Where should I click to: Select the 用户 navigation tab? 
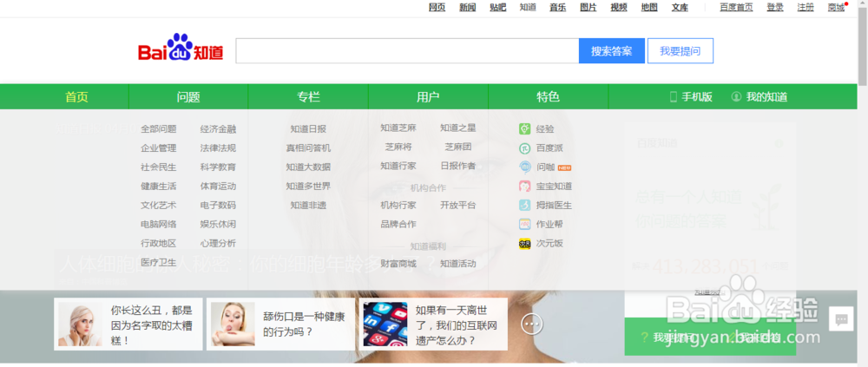pyautogui.click(x=428, y=97)
